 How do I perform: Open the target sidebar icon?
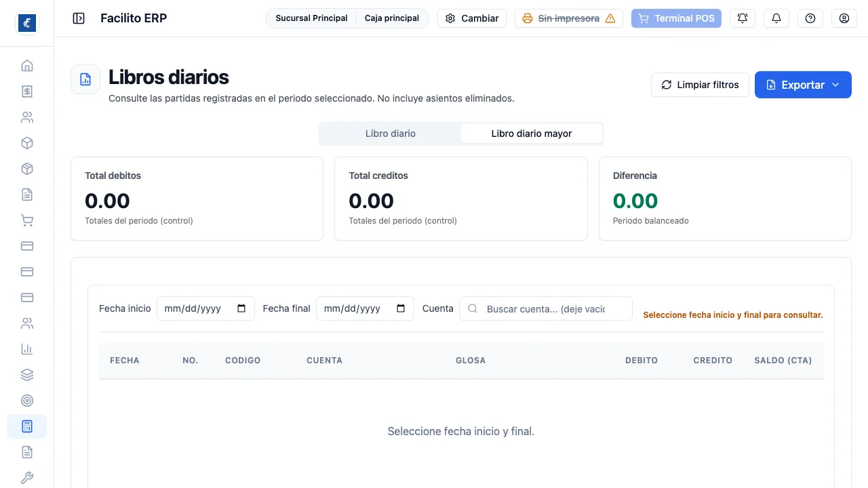point(27,401)
